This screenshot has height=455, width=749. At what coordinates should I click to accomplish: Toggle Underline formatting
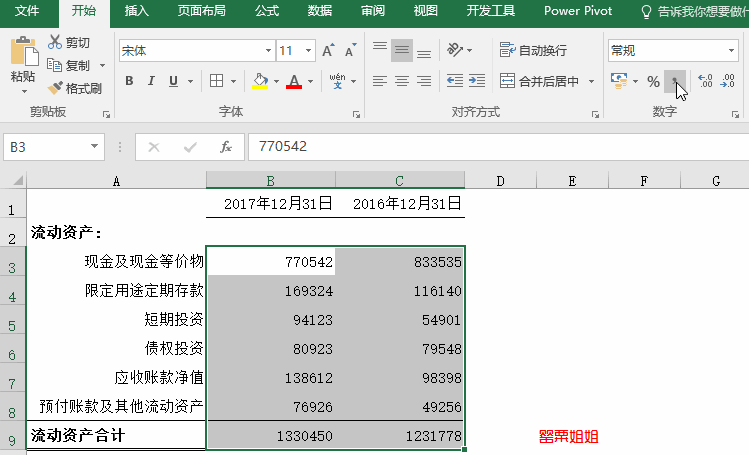[x=173, y=81]
